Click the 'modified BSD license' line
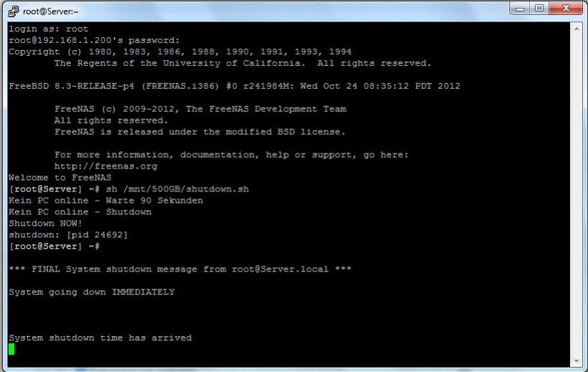This screenshot has width=588, height=372. pos(200,132)
